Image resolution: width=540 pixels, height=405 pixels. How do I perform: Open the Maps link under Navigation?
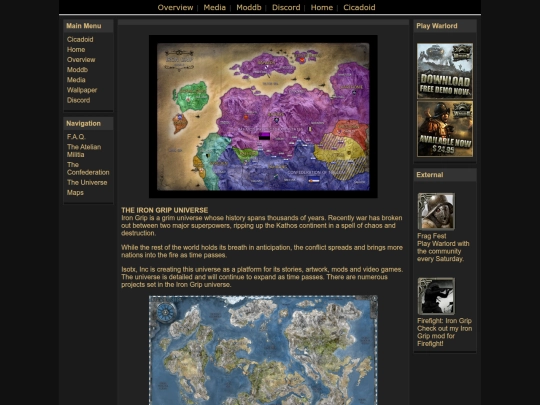pyautogui.click(x=75, y=193)
